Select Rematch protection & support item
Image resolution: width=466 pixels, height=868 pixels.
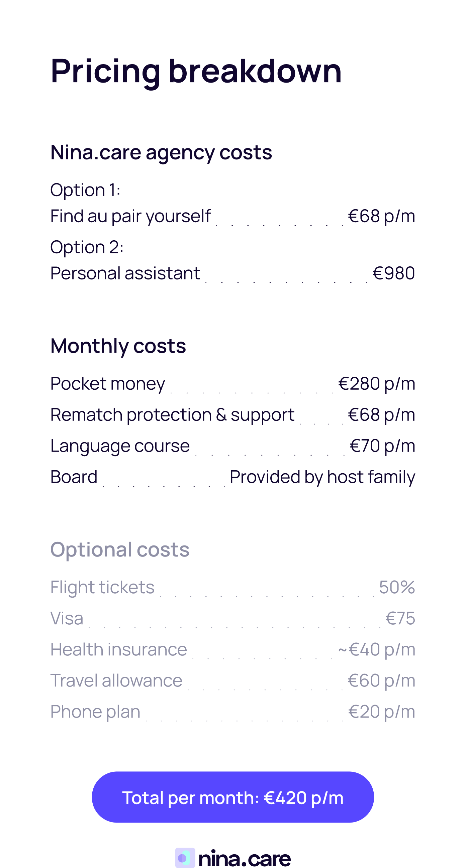(172, 414)
